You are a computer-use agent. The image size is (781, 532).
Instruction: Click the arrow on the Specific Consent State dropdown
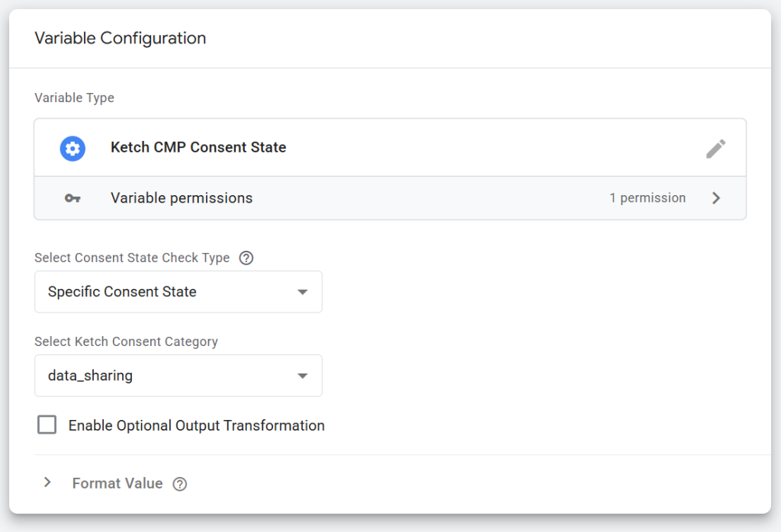click(x=302, y=292)
